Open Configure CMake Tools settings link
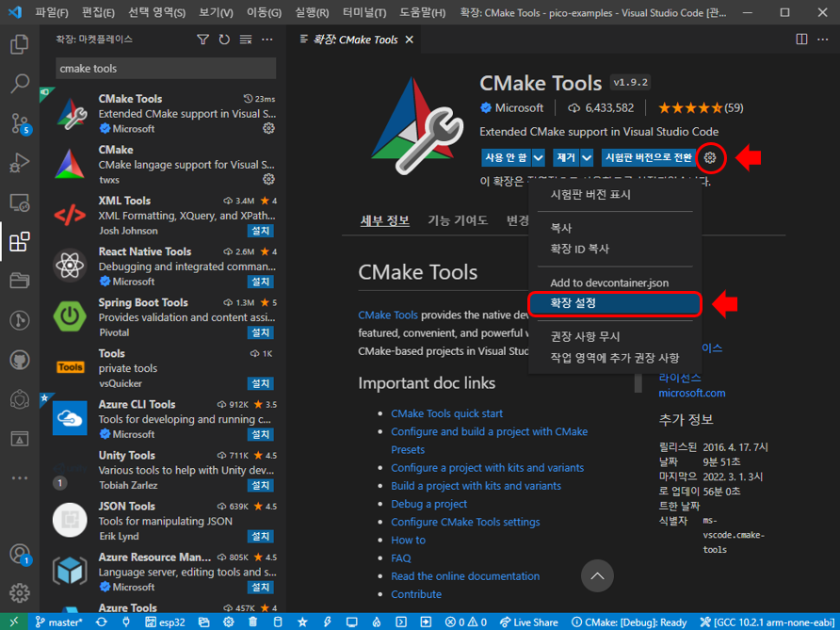840x630 pixels. (465, 522)
